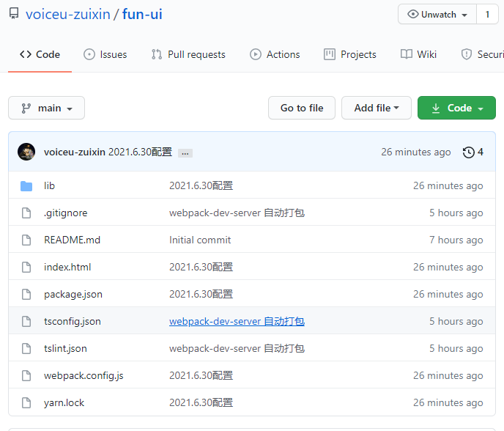Open the index.html file
This screenshot has height=431, width=504.
coord(67,267)
